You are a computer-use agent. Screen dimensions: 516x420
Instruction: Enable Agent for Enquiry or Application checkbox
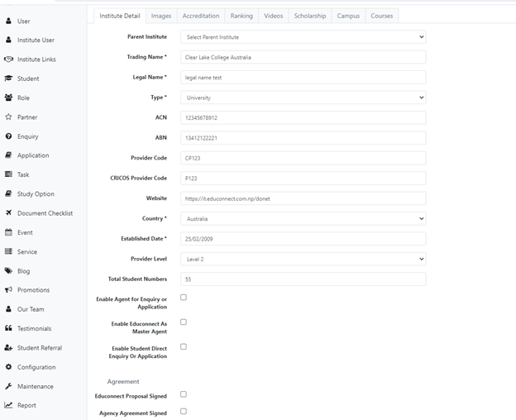tap(184, 298)
